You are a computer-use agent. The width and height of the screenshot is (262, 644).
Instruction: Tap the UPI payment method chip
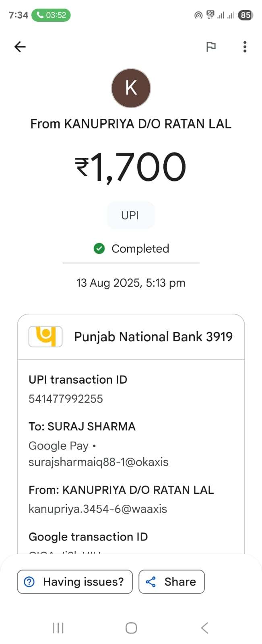(130, 215)
